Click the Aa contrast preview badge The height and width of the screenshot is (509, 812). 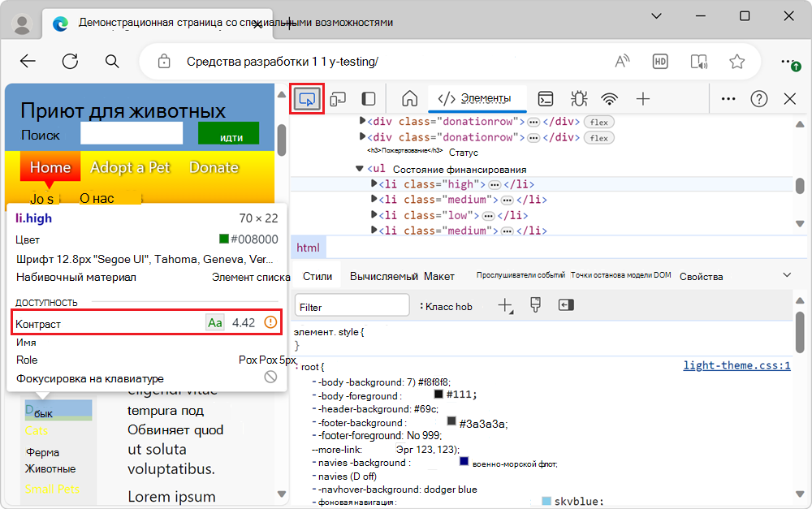tap(215, 322)
